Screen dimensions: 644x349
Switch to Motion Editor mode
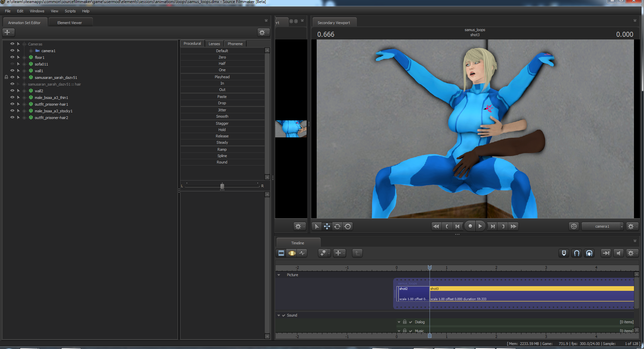(292, 253)
